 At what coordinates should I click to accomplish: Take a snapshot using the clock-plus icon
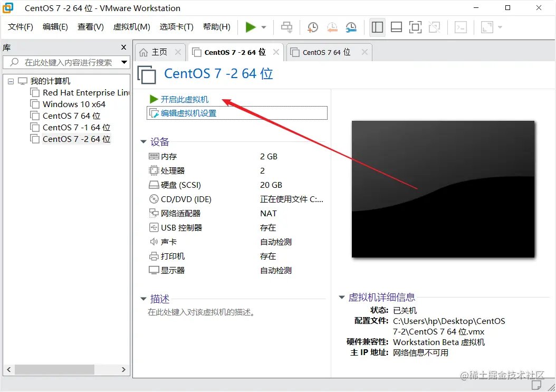click(312, 27)
